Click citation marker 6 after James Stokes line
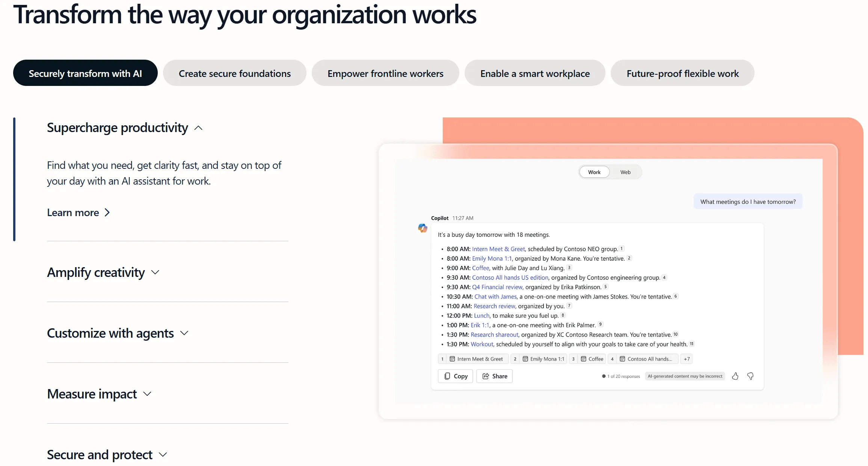Viewport: 868px width, 466px height. pos(676,296)
